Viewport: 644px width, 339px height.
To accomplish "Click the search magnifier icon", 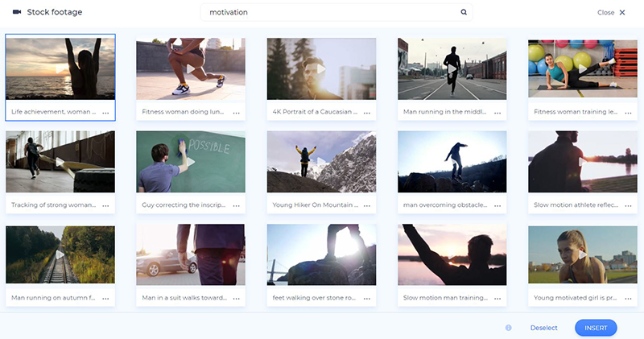I will click(x=464, y=13).
